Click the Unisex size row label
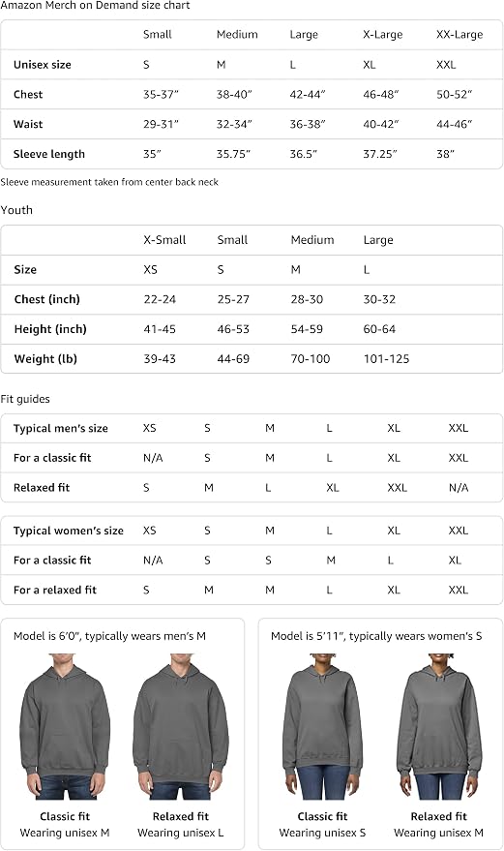504x851 pixels. point(43,65)
